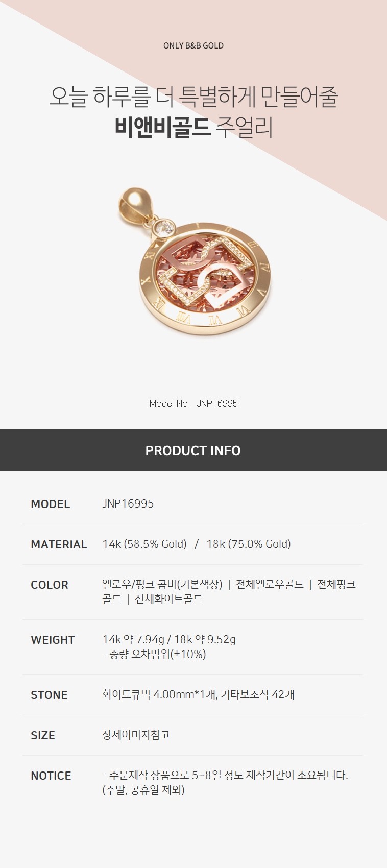This screenshot has width=387, height=868.
Task: Click the 상세이미지참고 text in SIZE row
Action: coord(136,735)
